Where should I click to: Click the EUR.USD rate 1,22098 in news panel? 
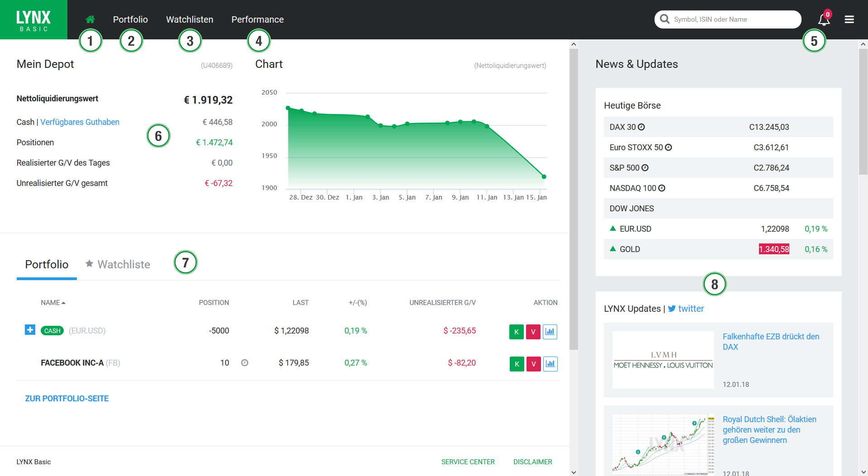pos(775,229)
